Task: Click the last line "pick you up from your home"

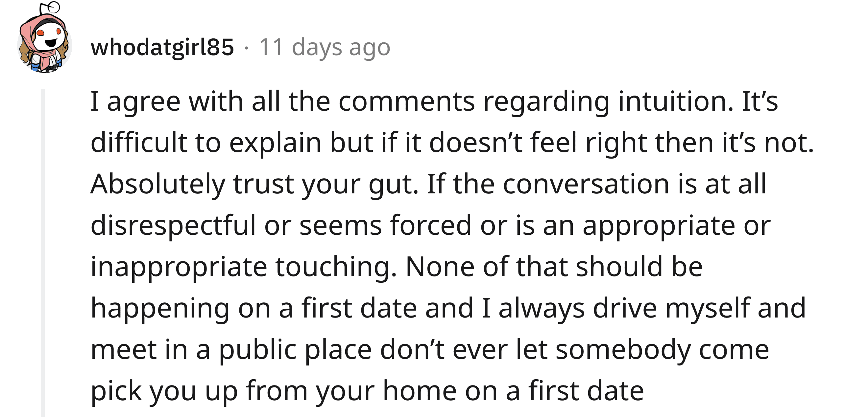Action: [367, 391]
